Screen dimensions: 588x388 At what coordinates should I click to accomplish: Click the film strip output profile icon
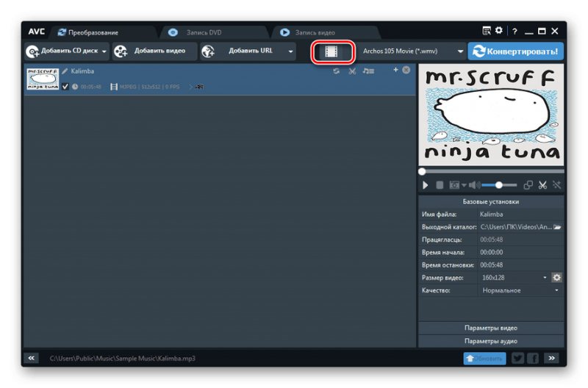click(334, 51)
